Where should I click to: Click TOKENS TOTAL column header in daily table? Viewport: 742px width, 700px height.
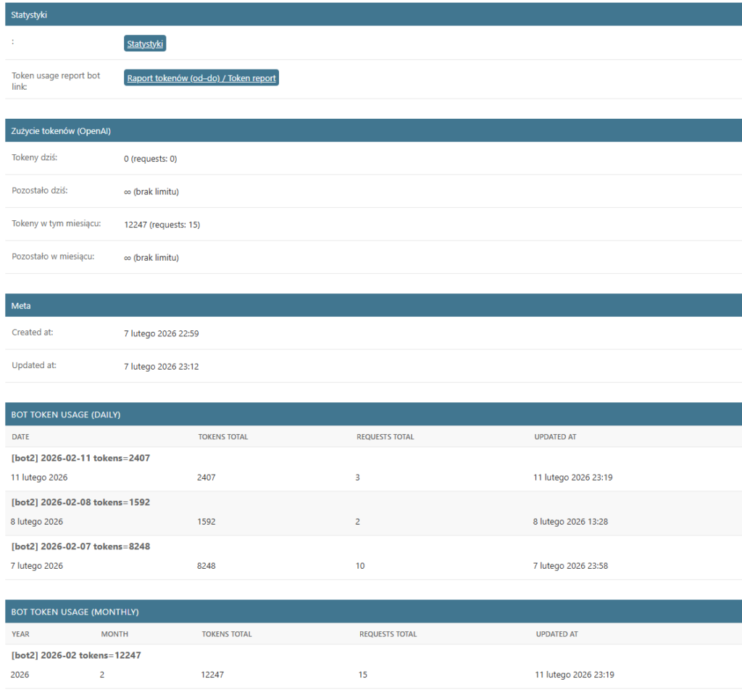(x=223, y=437)
